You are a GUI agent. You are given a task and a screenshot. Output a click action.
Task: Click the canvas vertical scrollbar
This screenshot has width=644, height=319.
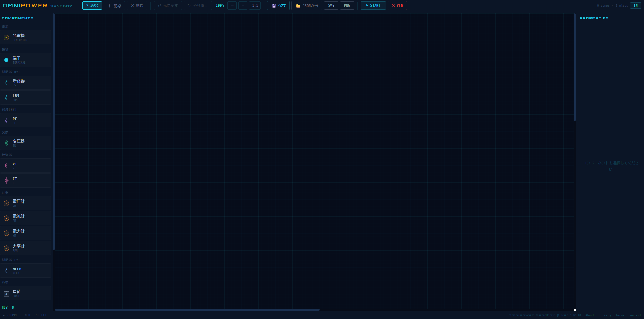pos(575,67)
